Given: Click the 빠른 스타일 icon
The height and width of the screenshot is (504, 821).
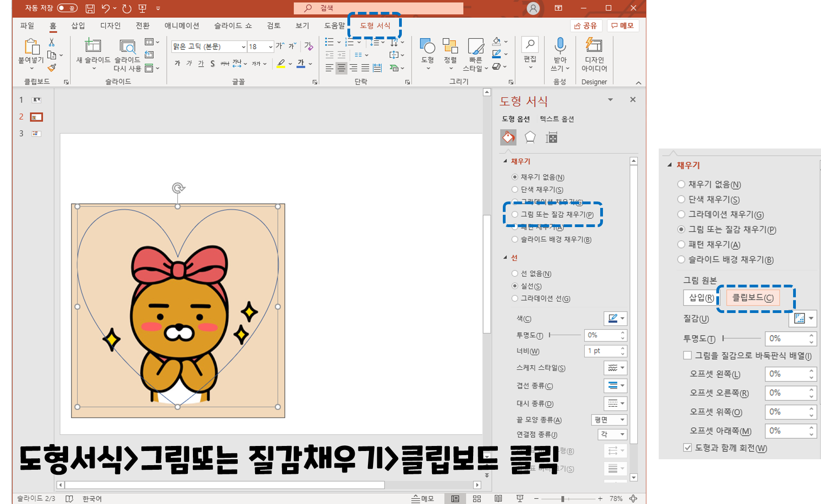Looking at the screenshot, I should (x=475, y=46).
